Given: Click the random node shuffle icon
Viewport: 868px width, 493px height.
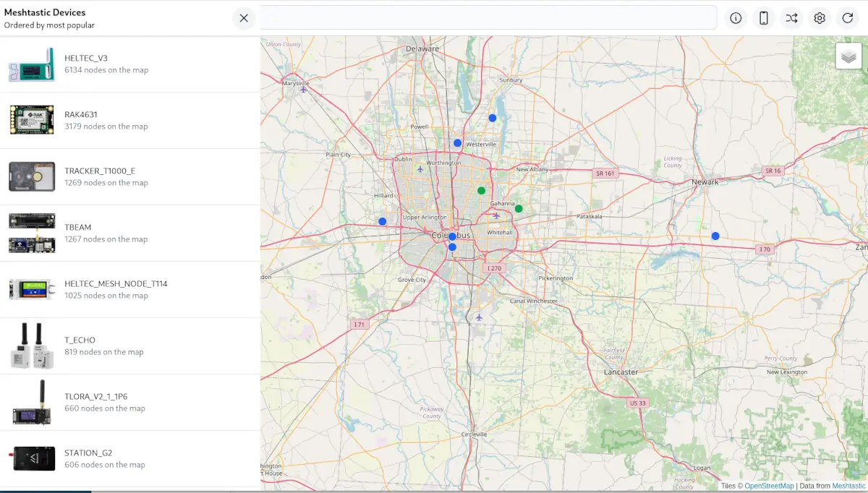Looking at the screenshot, I should (x=791, y=18).
